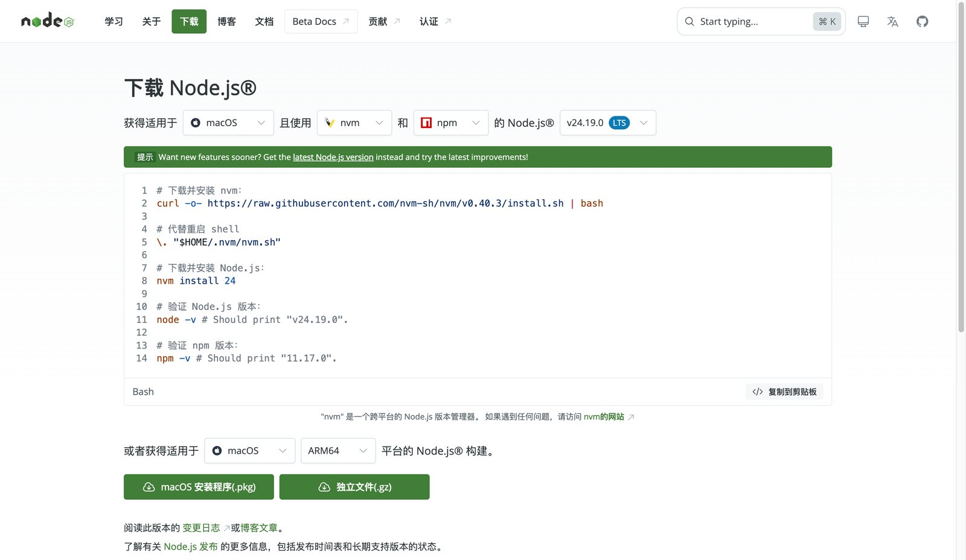Click the curl install command line
The width and height of the screenshot is (966, 560).
380,203
